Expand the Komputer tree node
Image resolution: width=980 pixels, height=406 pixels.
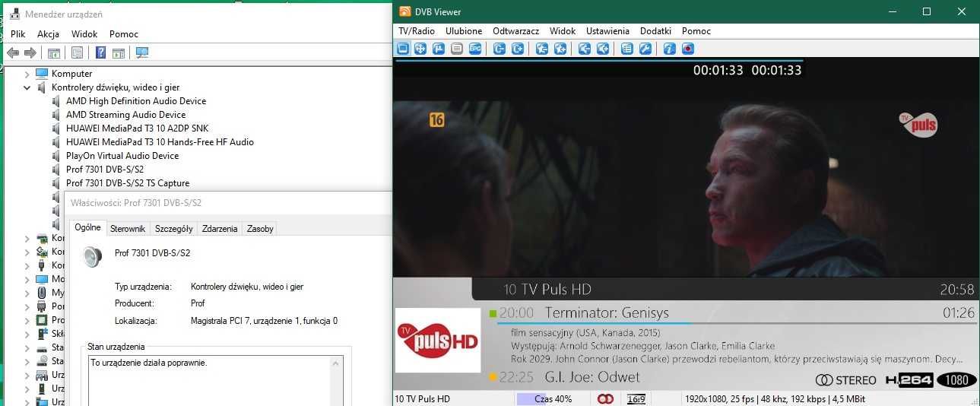(x=27, y=74)
